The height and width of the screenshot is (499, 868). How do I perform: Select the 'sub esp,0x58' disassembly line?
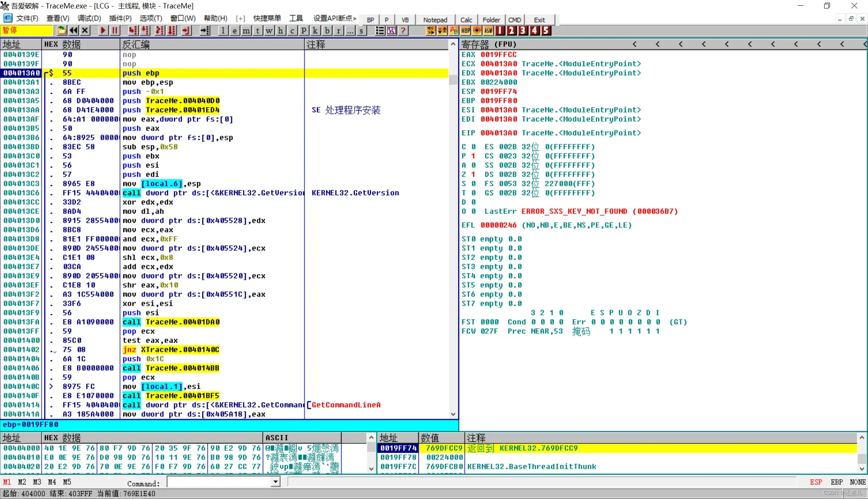[150, 147]
